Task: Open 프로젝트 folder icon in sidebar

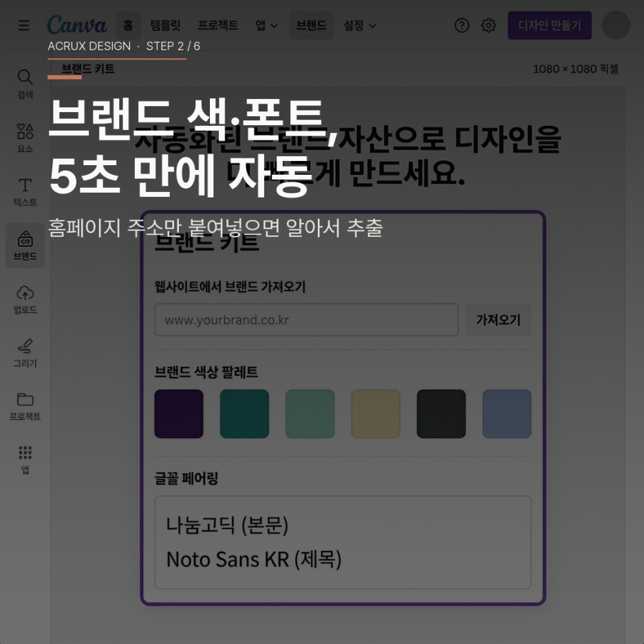Action: click(25, 406)
